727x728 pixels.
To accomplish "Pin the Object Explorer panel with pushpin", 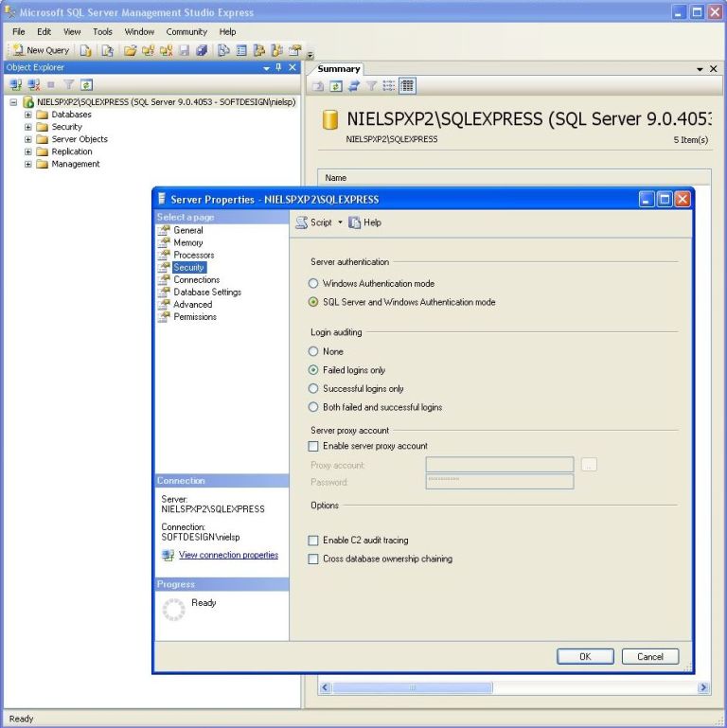I will 278,67.
